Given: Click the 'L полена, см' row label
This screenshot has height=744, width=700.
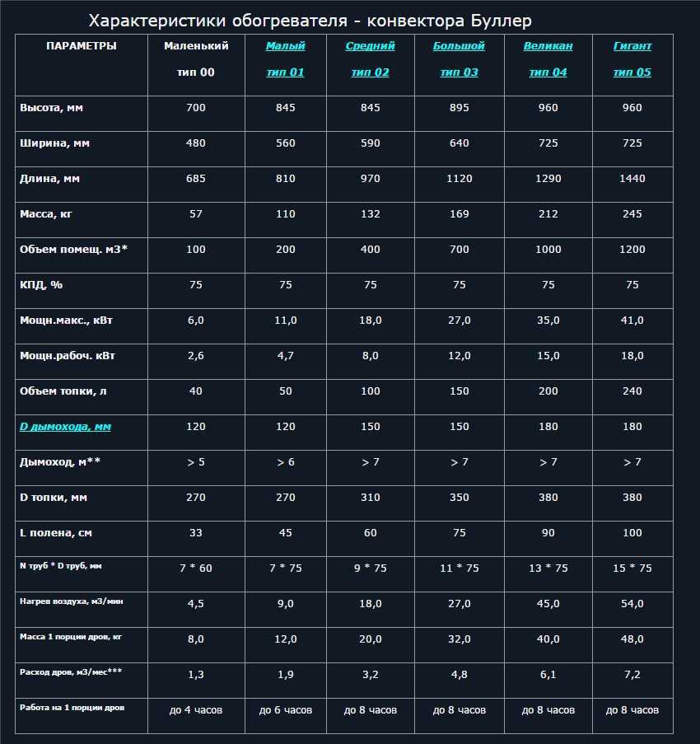Looking at the screenshot, I should (55, 533).
